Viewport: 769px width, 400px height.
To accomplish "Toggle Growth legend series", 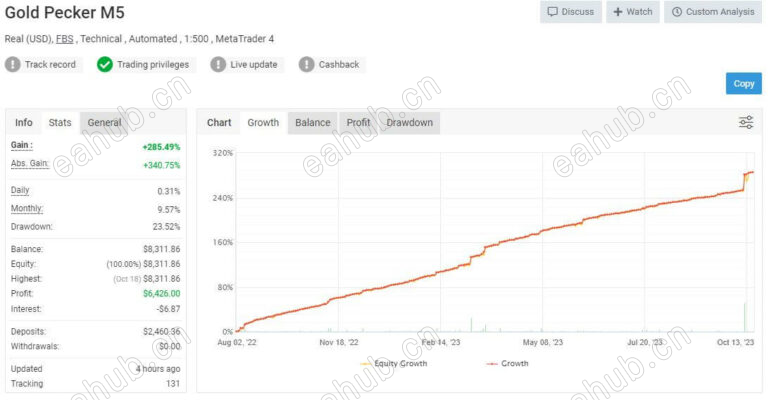I will 507,364.
